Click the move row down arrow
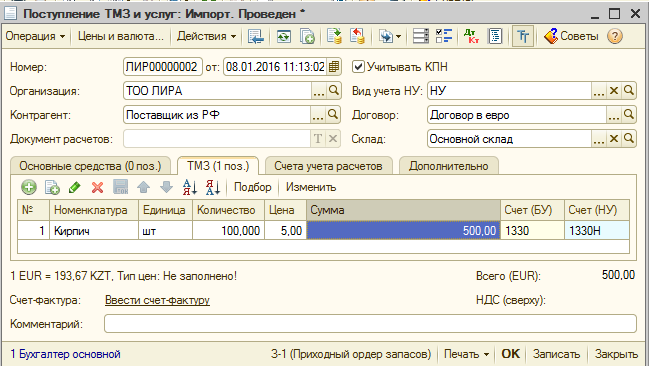The image size is (649, 366). pyautogui.click(x=166, y=188)
